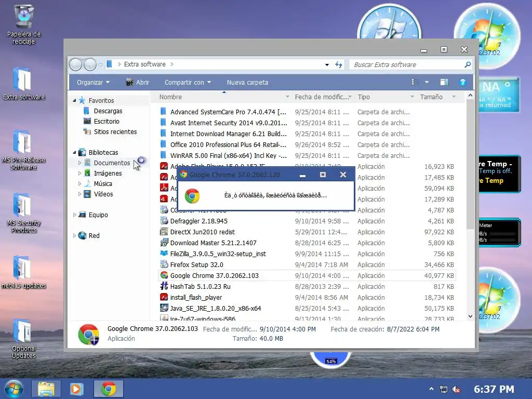This screenshot has width=532, height=399.
Task: Select Descargas in the navigation pane
Action: click(108, 111)
